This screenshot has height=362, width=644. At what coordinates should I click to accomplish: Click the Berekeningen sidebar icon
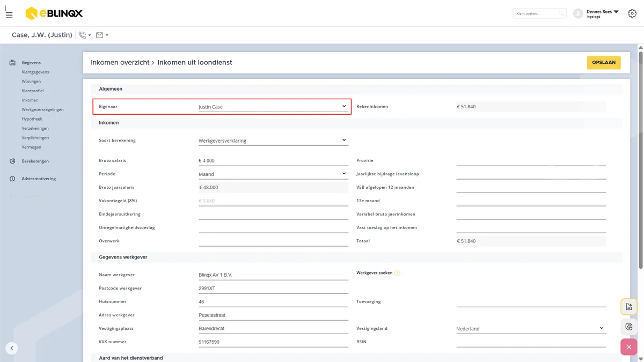(12, 161)
